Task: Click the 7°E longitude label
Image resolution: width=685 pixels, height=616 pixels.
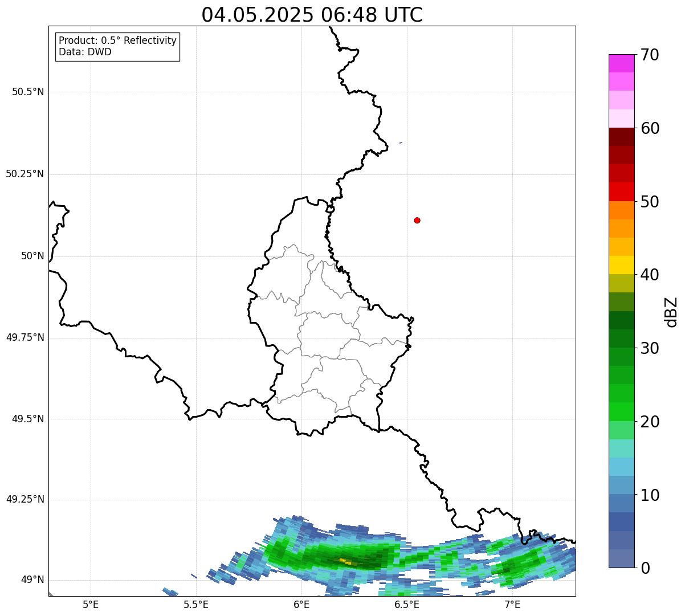Action: click(x=512, y=604)
